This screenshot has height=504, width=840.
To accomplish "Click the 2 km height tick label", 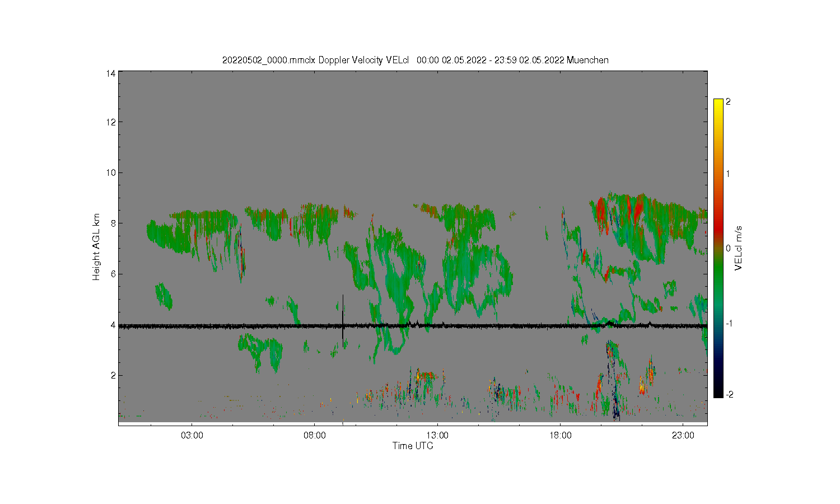I will [114, 375].
